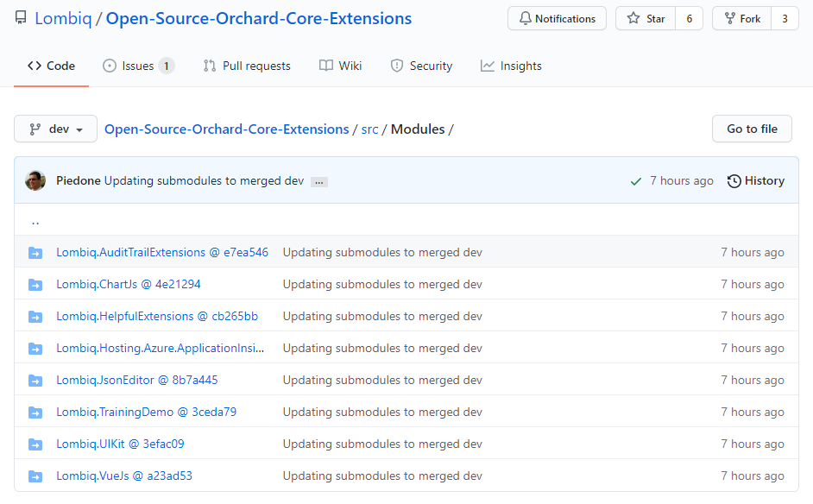Expand commit description ellipsis button
The width and height of the screenshot is (813, 504).
tap(318, 182)
